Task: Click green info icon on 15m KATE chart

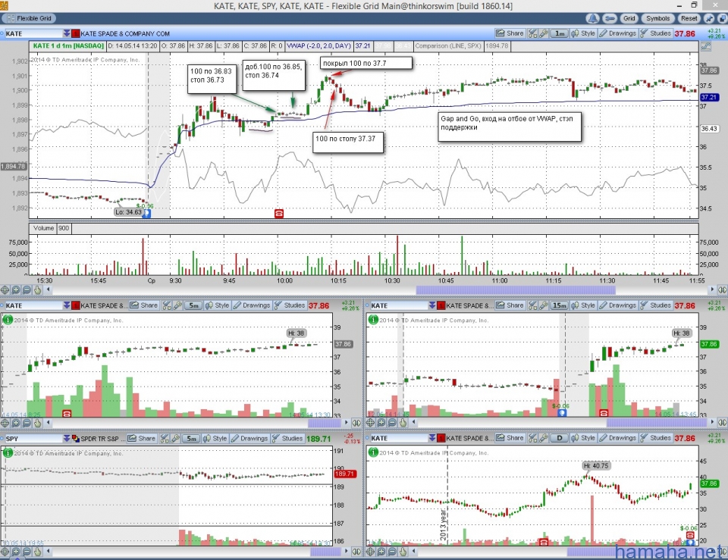Action: tap(373, 320)
